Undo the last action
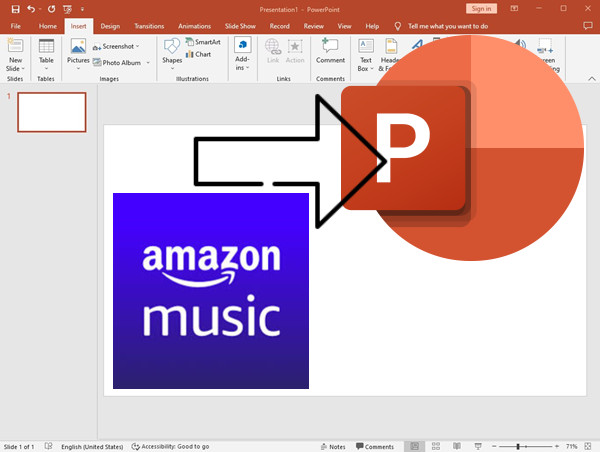Viewport: 600px width, 452px height. click(x=31, y=9)
